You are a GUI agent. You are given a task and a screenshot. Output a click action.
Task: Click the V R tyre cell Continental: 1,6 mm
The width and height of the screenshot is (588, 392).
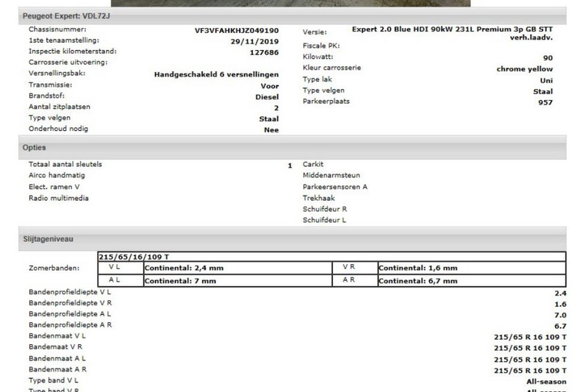point(417,268)
